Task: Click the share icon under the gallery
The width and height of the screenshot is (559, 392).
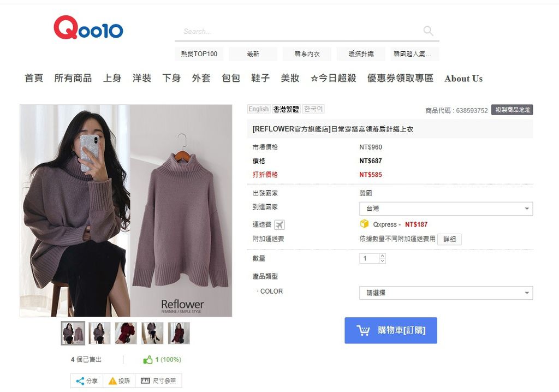Action: click(x=80, y=381)
